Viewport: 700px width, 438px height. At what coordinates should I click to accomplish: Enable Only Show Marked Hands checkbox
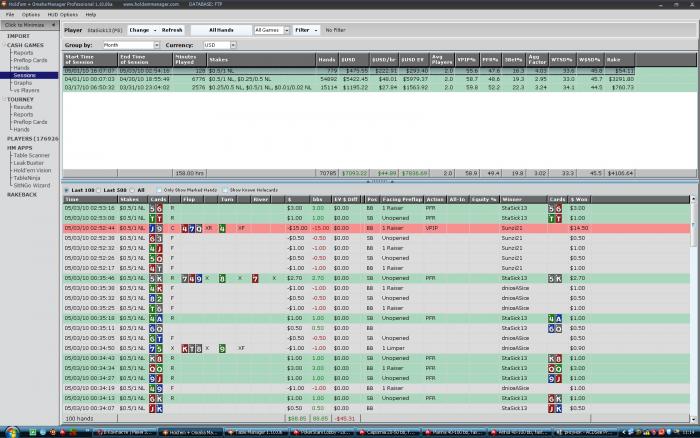pyautogui.click(x=159, y=190)
